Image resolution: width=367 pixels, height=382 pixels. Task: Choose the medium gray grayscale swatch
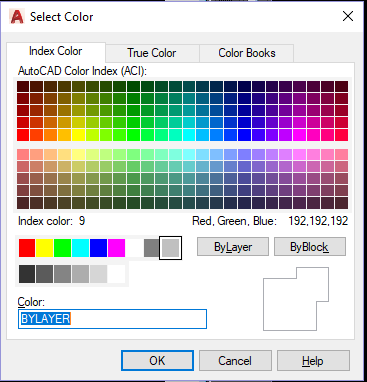pyautogui.click(x=63, y=274)
